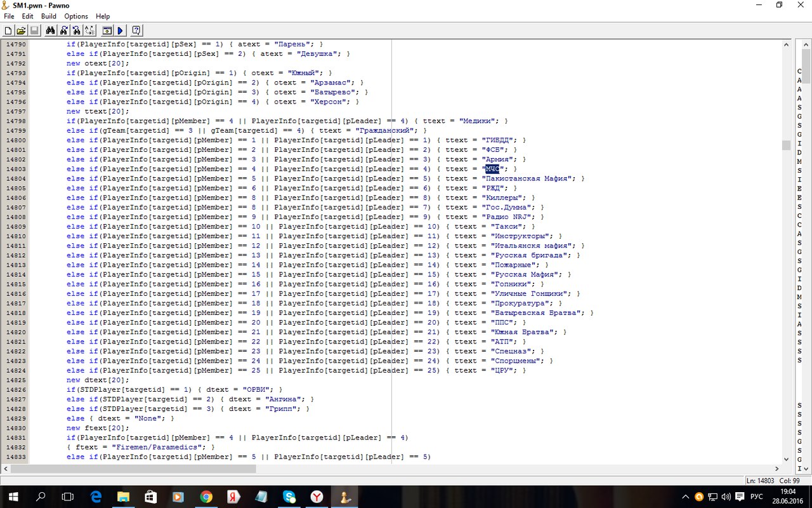Click the taskbar search magnifier
This screenshot has width=812, height=508.
[x=41, y=497]
